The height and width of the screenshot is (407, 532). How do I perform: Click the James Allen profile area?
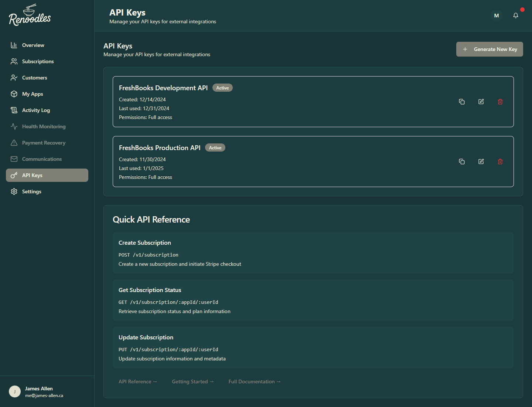point(38,391)
